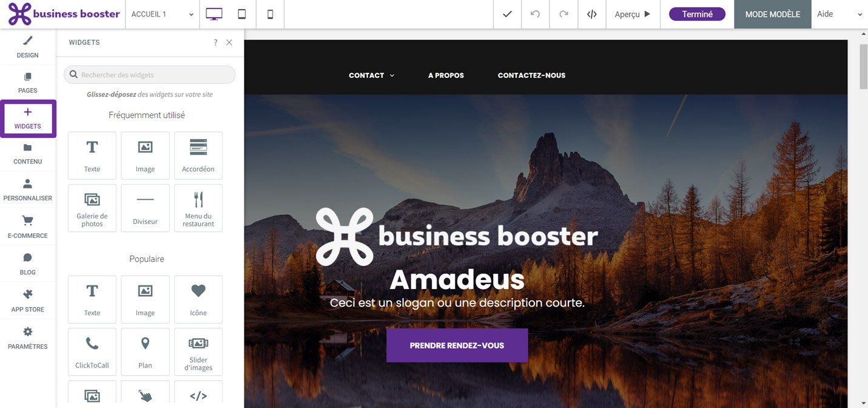The height and width of the screenshot is (408, 868).
Task: Click the page vertical scrollbar
Action: coord(864,219)
